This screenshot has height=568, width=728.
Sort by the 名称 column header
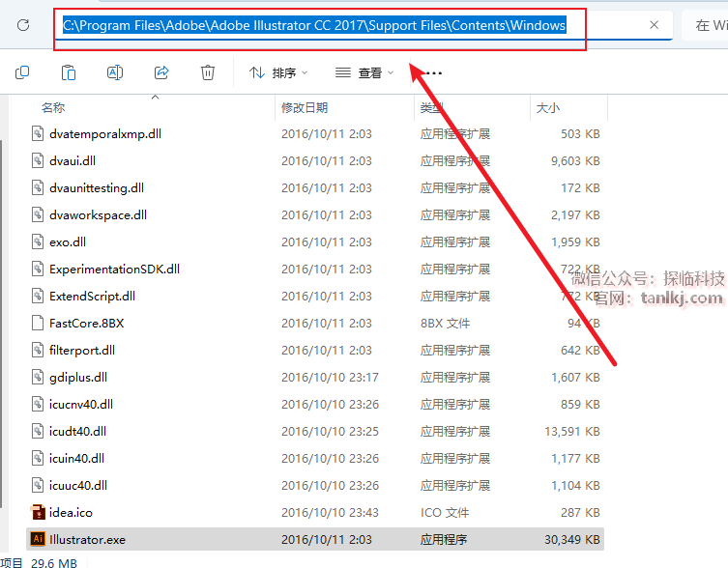[53, 107]
